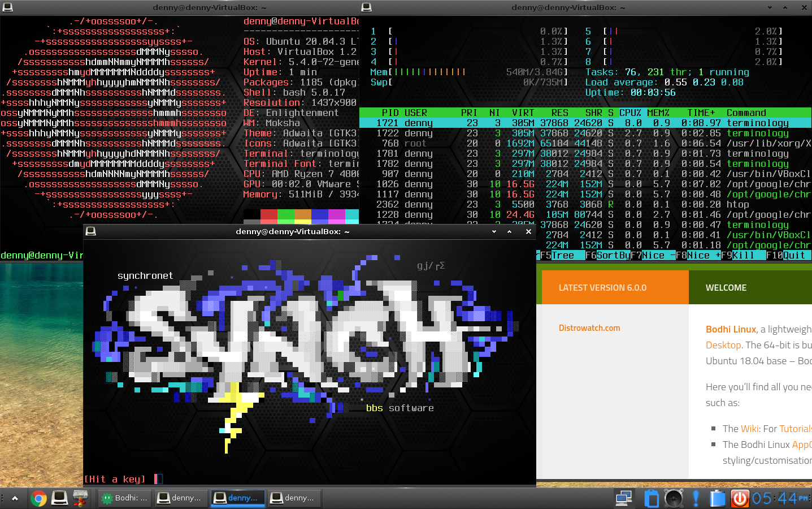Switch to the Bodhi browser taskbar entry
Image resolution: width=812 pixels, height=509 pixels.
[x=124, y=498]
